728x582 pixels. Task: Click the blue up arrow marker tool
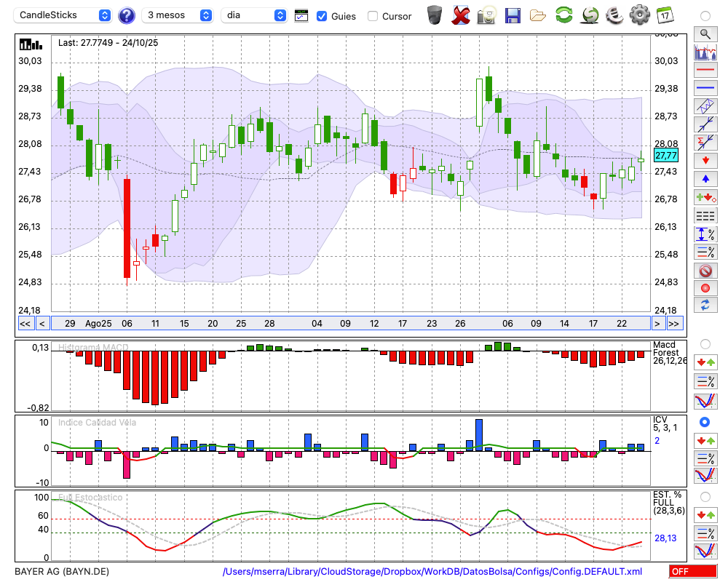(705, 179)
